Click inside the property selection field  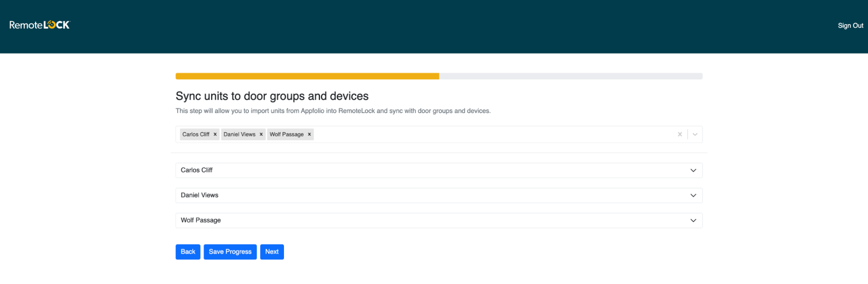tap(439, 134)
